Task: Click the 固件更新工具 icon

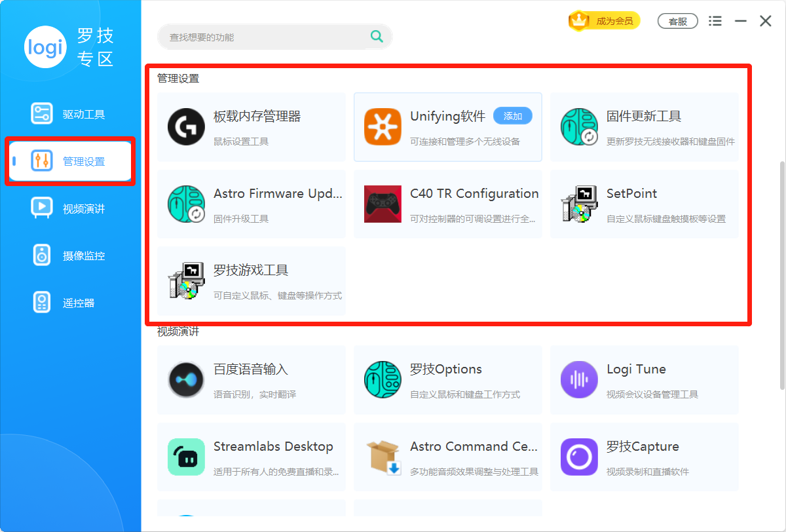Action: click(x=579, y=126)
